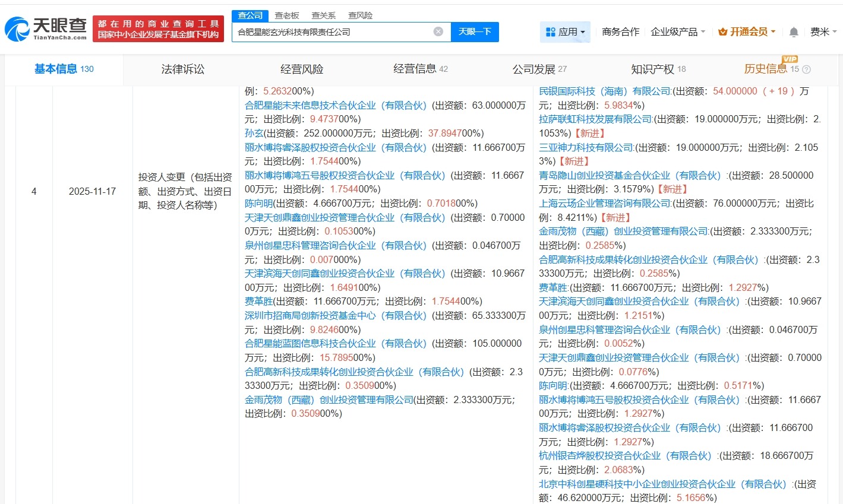Click the 开通会员 crown icon
The image size is (843, 504).
[722, 31]
